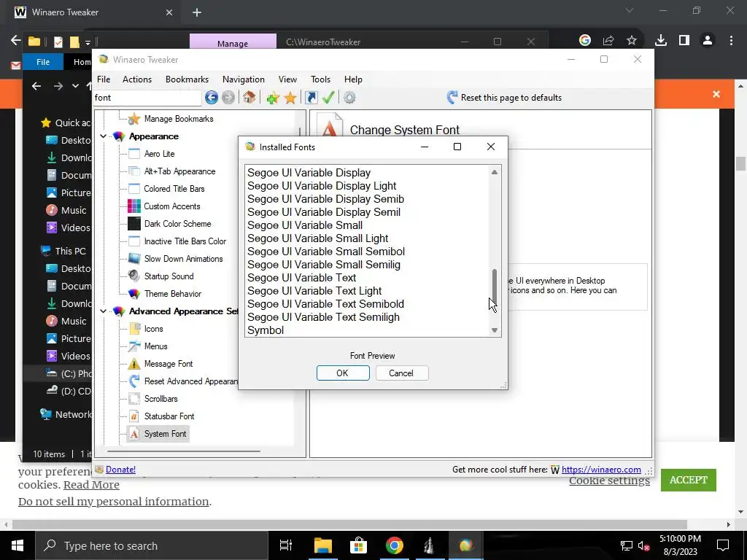
Task: Open the Navigation menu
Action: (244, 79)
